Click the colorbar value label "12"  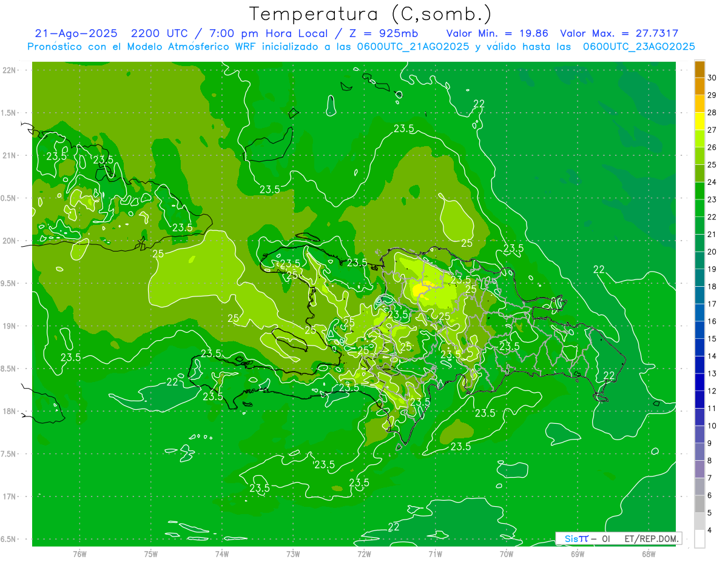712,391
